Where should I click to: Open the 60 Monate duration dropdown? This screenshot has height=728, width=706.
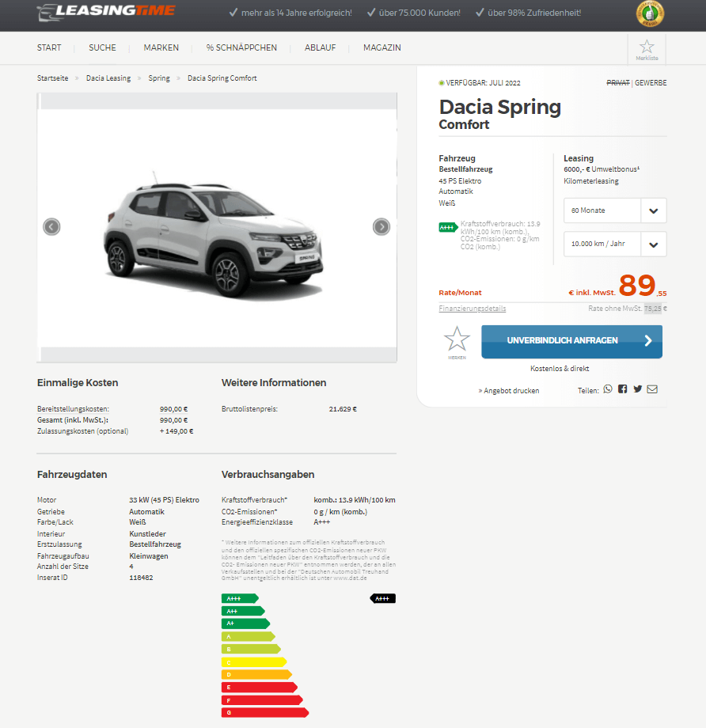tap(615, 210)
